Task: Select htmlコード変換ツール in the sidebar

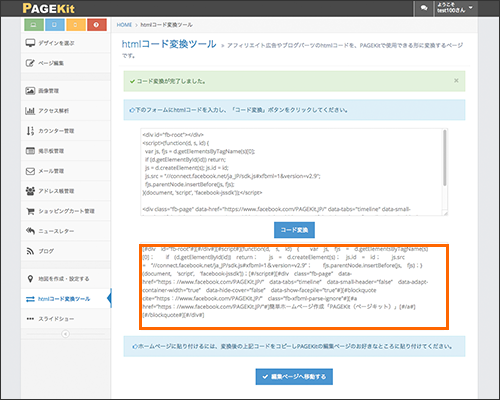Action: point(66,299)
